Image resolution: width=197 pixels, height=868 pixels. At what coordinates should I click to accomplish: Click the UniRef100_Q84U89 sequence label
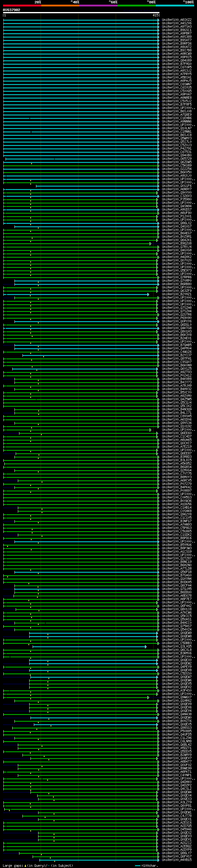[176, 60]
